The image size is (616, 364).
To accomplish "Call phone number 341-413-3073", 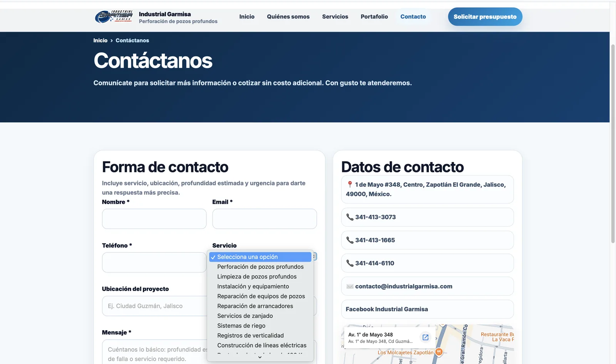I will (427, 217).
